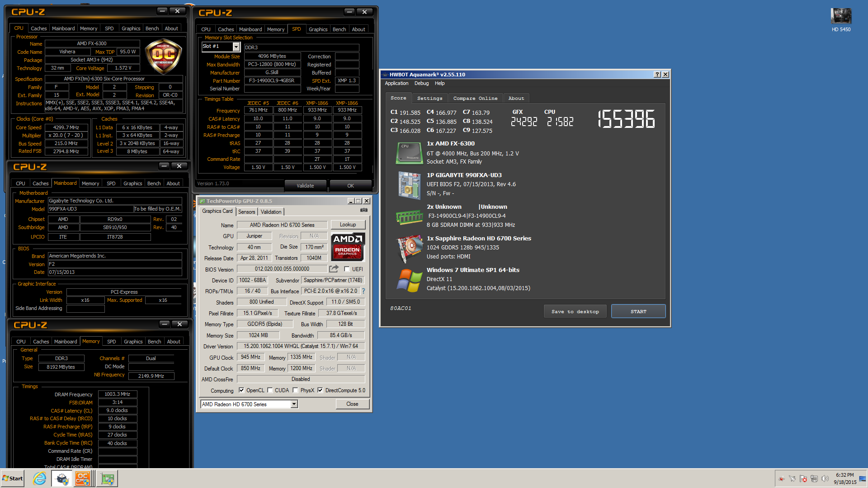
Task: Click the GFX score 24292 display
Action: click(524, 122)
